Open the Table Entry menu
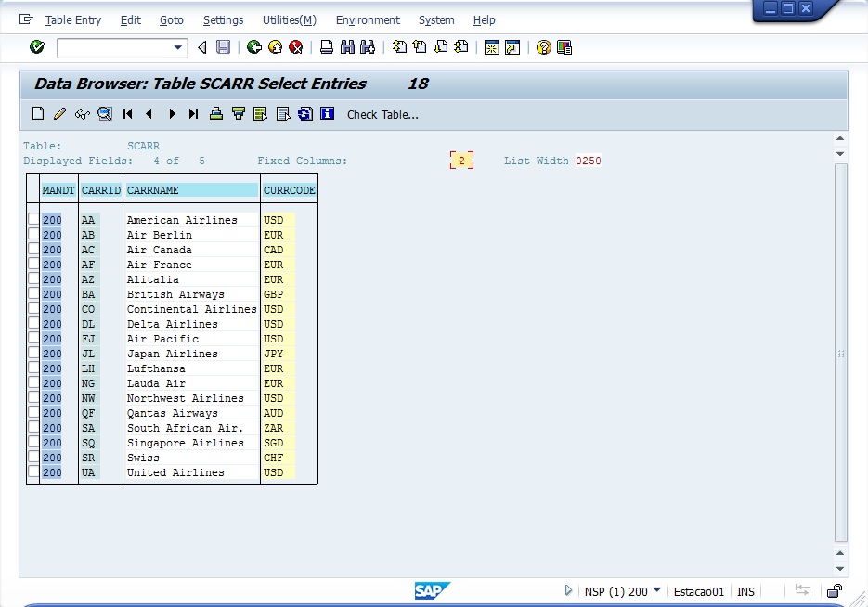The image size is (868, 607). tap(73, 19)
